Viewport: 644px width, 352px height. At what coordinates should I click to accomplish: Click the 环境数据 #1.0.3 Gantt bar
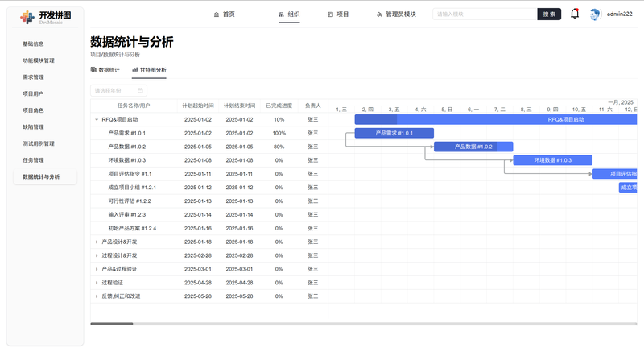[553, 160]
